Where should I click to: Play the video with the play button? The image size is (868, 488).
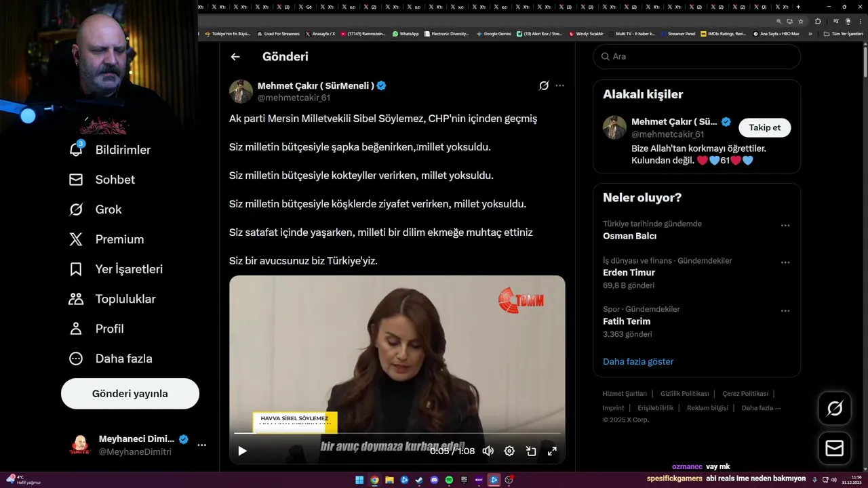pos(242,451)
